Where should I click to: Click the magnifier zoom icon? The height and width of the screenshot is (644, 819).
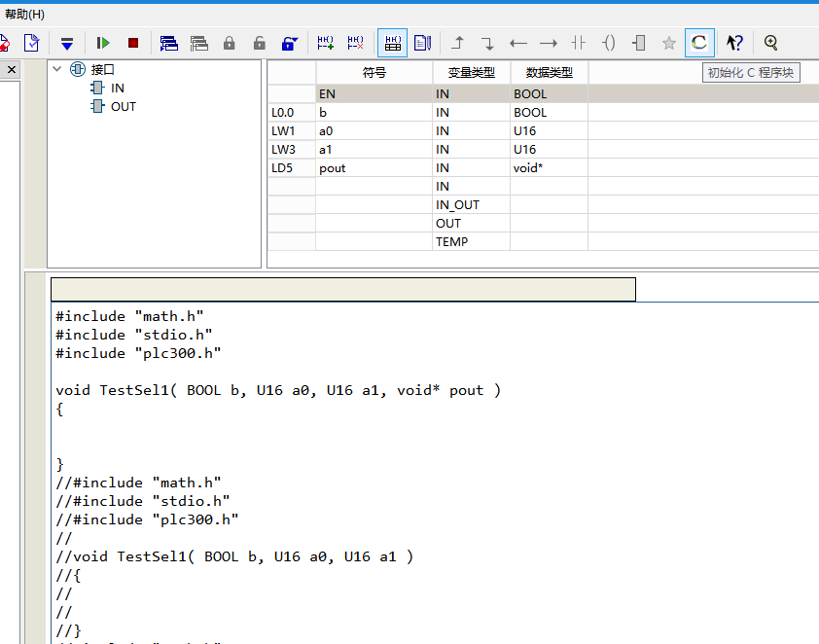click(x=771, y=43)
